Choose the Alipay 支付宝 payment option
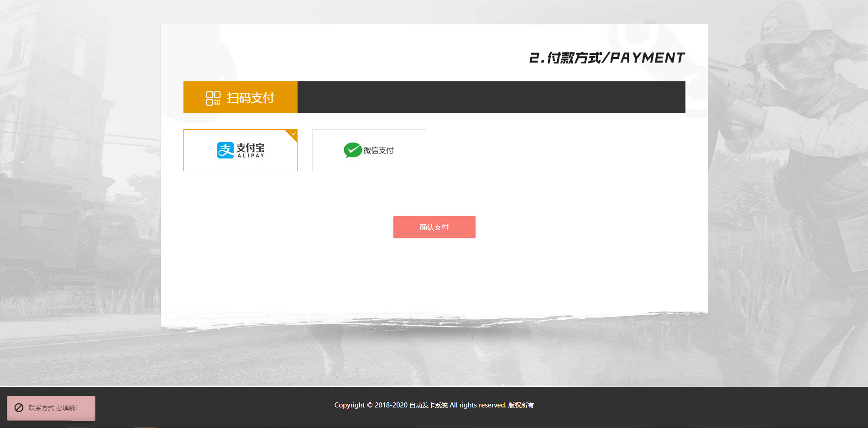The width and height of the screenshot is (868, 428). (x=241, y=150)
